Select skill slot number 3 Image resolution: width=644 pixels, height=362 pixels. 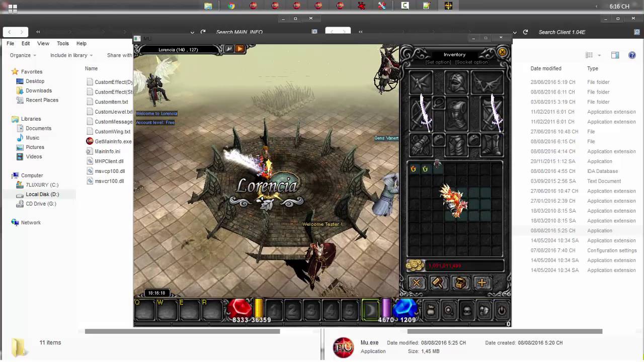pos(311,310)
